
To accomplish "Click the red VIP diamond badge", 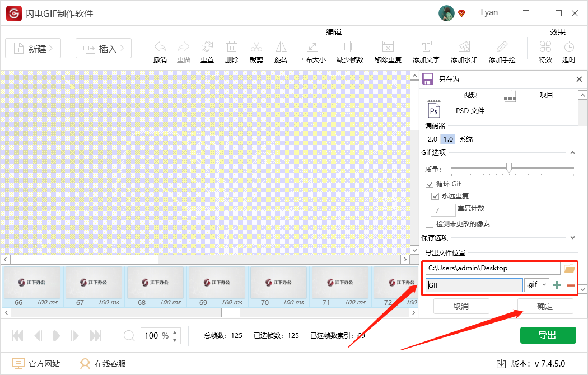I will pos(462,13).
